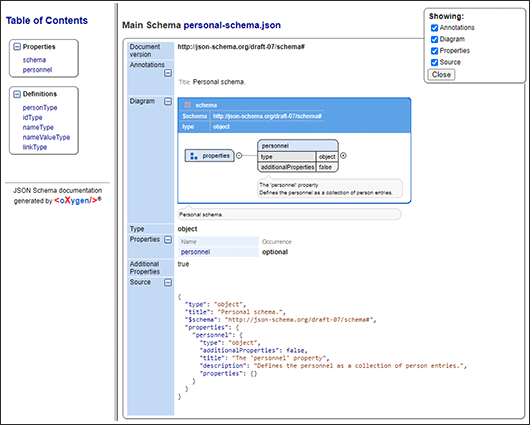
Task: Open the personnel link in Table of Contents
Action: (x=37, y=70)
